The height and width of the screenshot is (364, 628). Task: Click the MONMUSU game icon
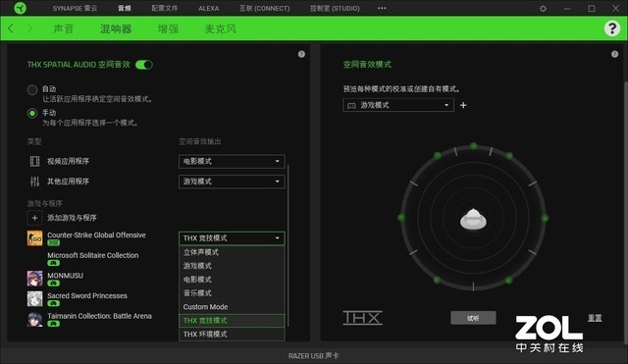coord(35,279)
